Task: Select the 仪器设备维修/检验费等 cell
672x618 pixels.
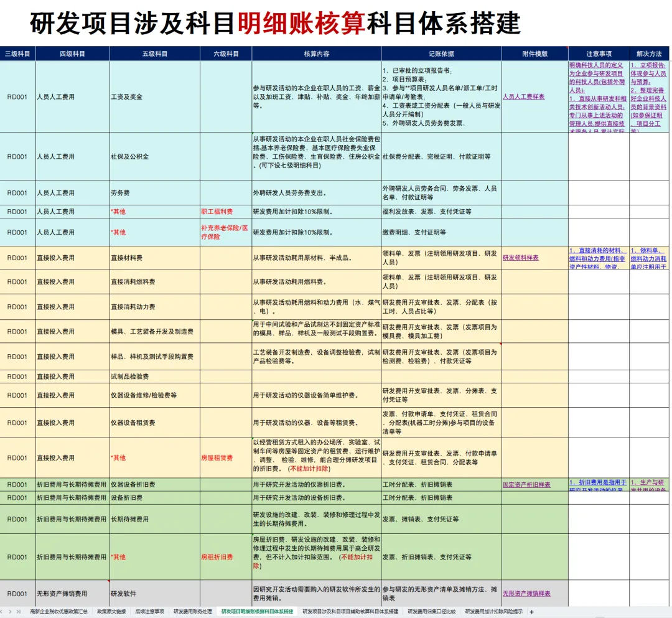Action: pyautogui.click(x=155, y=395)
